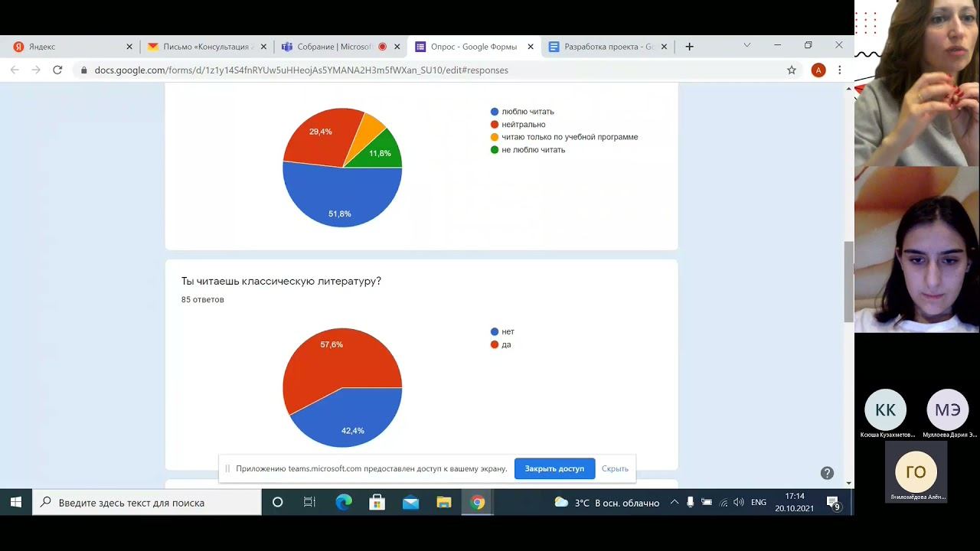
Task: Open the volume control tray icon
Action: click(x=739, y=503)
